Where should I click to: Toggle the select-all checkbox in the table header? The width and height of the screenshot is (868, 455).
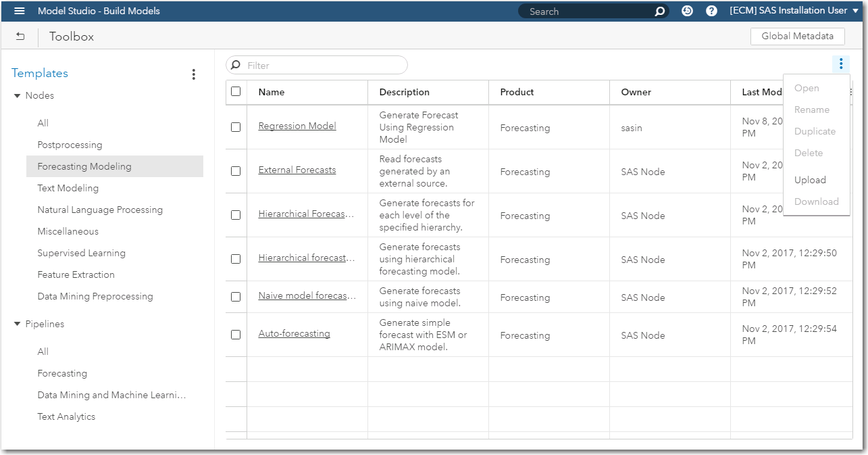coord(236,91)
